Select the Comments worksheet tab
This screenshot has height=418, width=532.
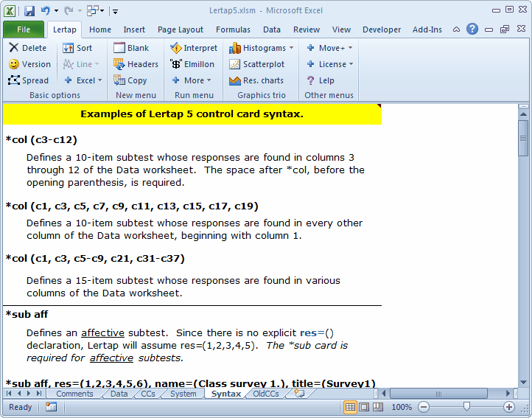coord(74,394)
